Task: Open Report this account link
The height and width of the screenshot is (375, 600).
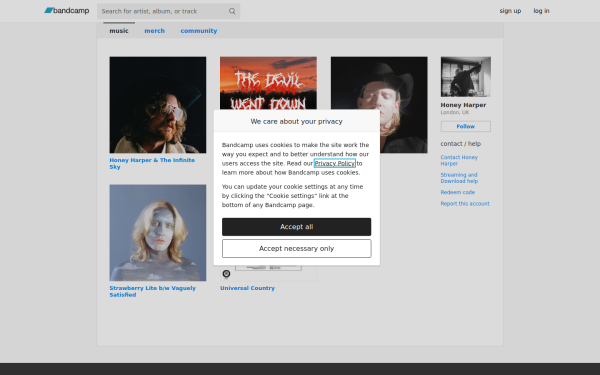Action: [x=465, y=204]
